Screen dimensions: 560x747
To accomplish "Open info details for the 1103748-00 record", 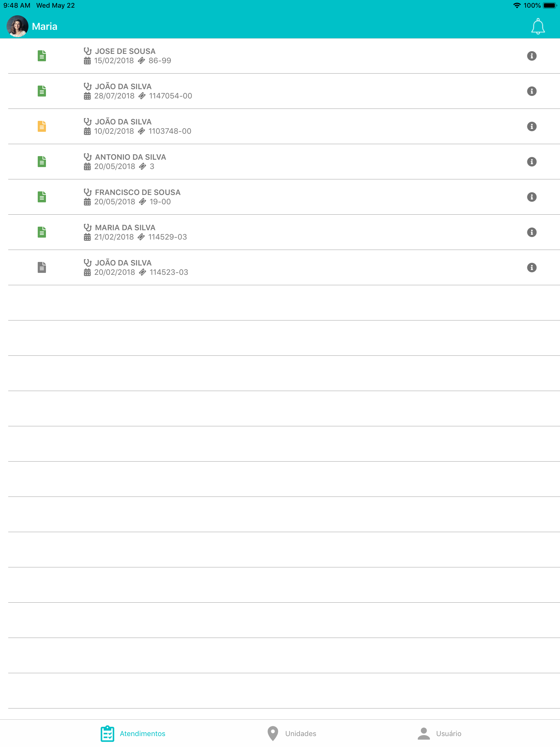I will (x=532, y=126).
